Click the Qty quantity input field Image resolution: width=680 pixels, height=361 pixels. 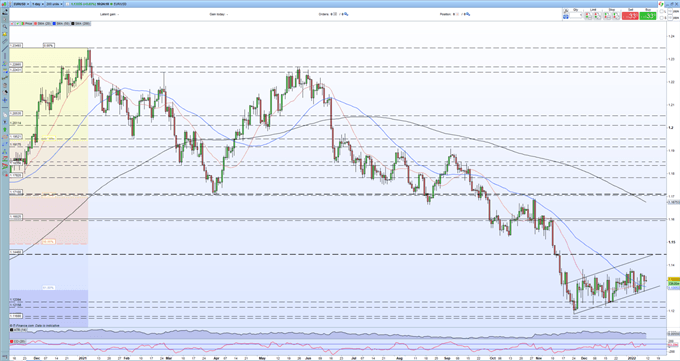[576, 15]
